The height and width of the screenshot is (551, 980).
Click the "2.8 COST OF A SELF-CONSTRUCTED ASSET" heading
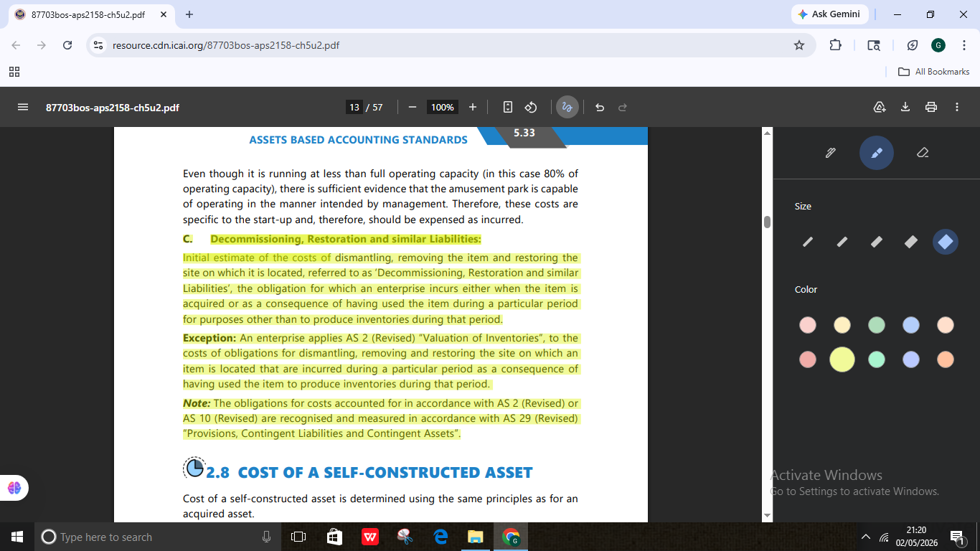point(369,472)
